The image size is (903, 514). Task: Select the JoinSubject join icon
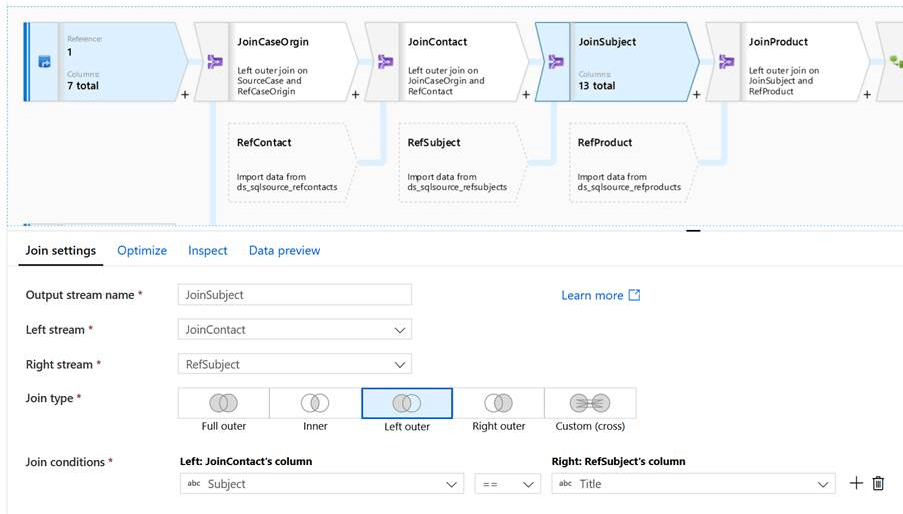[555, 62]
